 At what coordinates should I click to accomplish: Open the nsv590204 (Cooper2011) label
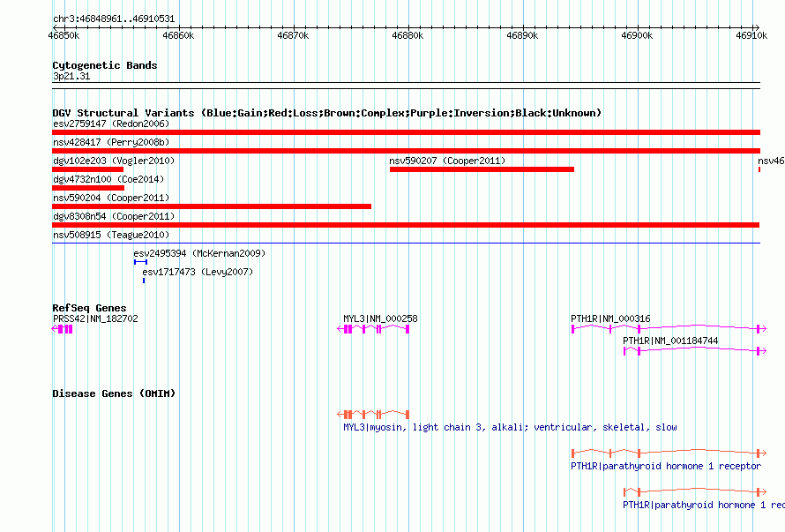click(111, 198)
